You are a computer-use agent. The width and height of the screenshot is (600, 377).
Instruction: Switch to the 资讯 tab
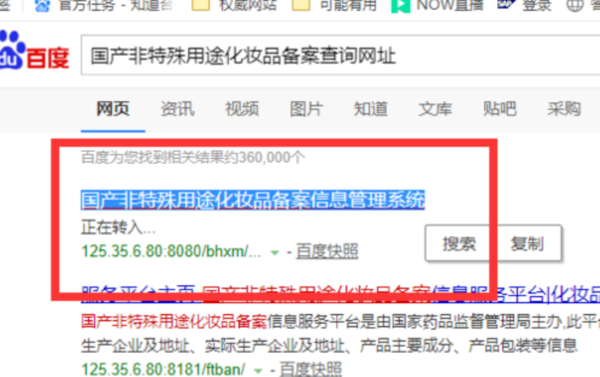tap(177, 109)
